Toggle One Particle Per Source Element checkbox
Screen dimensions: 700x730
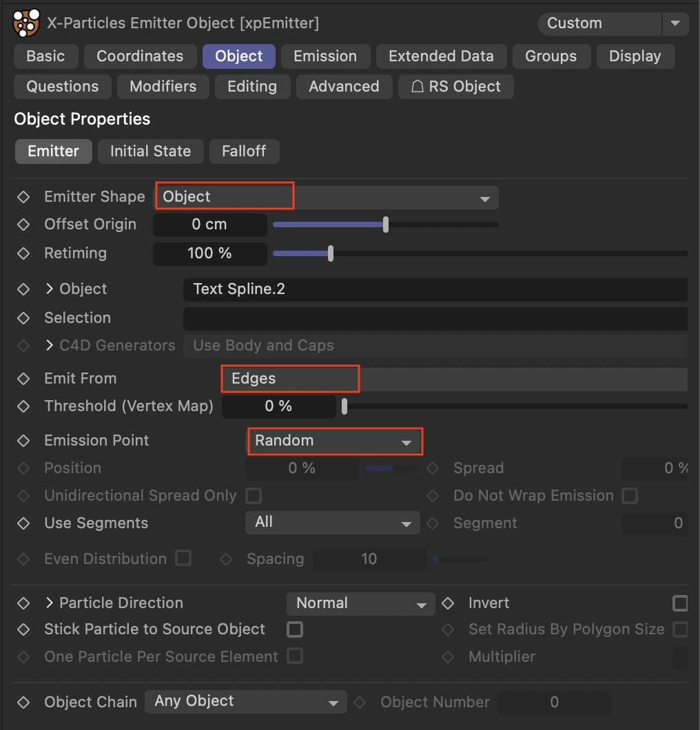(x=295, y=656)
